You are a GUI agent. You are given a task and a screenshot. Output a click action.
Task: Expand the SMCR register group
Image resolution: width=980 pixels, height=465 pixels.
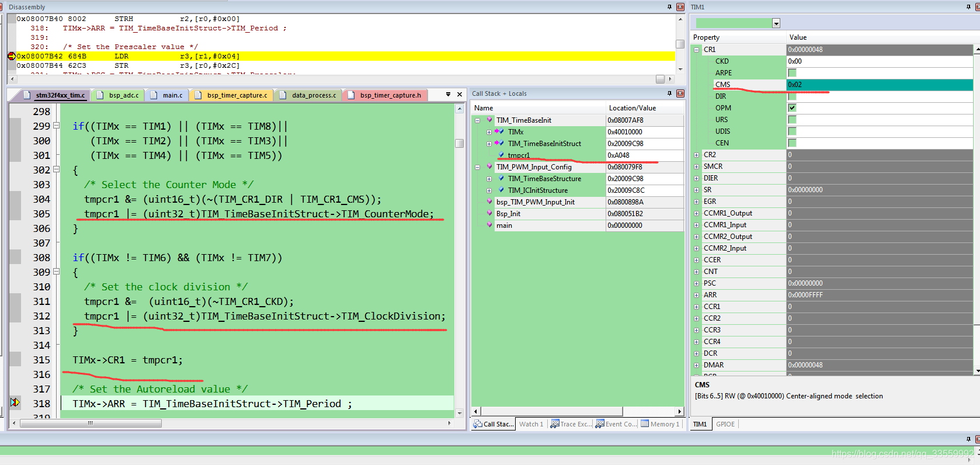click(696, 166)
